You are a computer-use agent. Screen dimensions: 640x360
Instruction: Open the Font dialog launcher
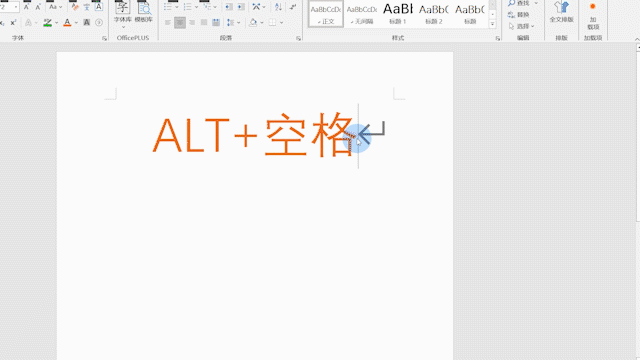point(104,38)
